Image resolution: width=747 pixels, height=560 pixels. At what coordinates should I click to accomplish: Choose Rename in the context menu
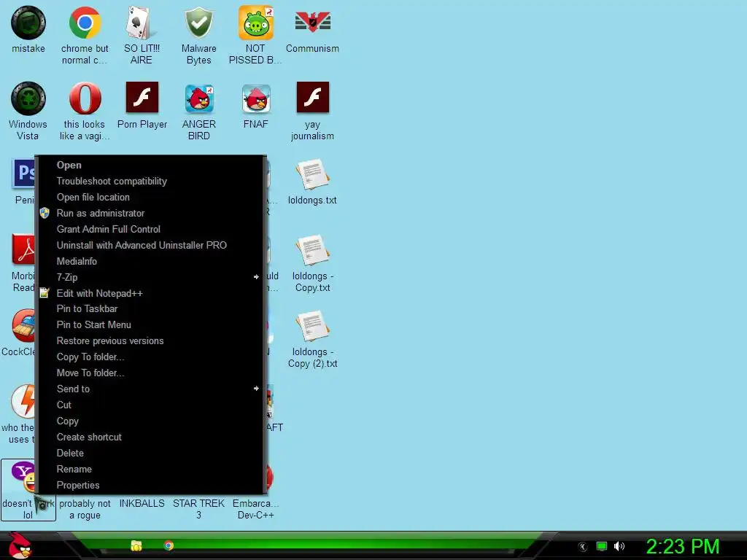pos(150,469)
